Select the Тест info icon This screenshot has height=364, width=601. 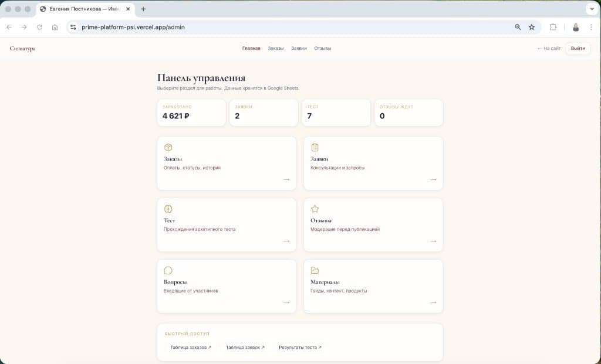coord(168,209)
